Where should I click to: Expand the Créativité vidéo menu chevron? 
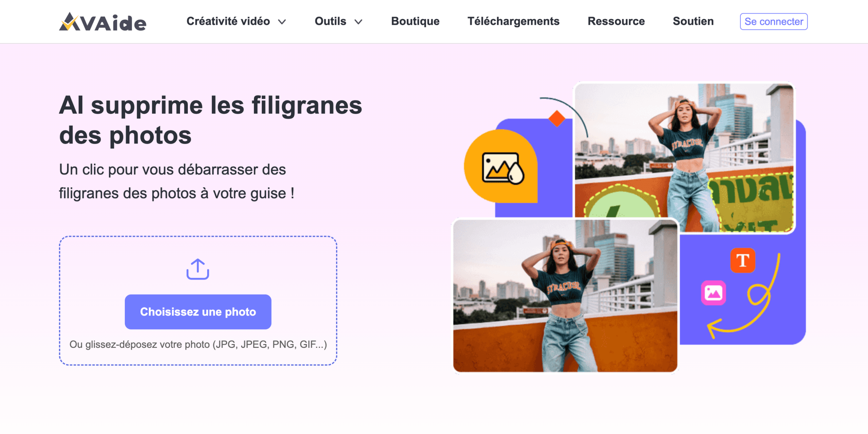click(282, 22)
